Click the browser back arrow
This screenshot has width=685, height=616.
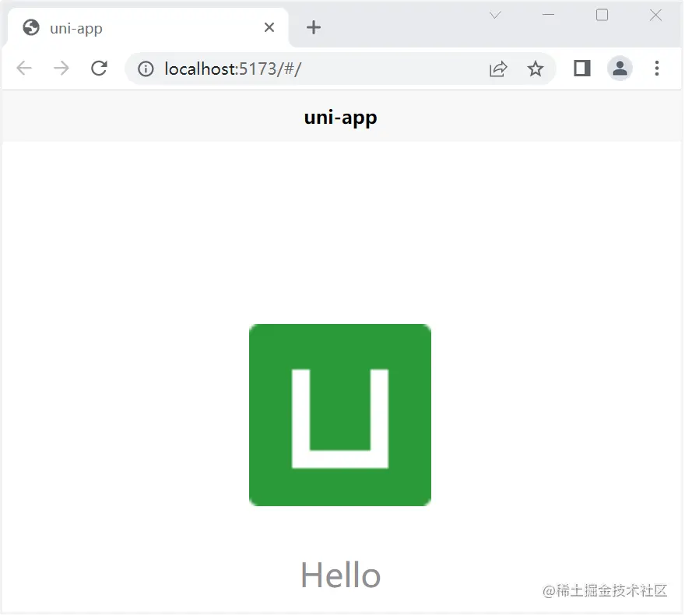tap(24, 69)
